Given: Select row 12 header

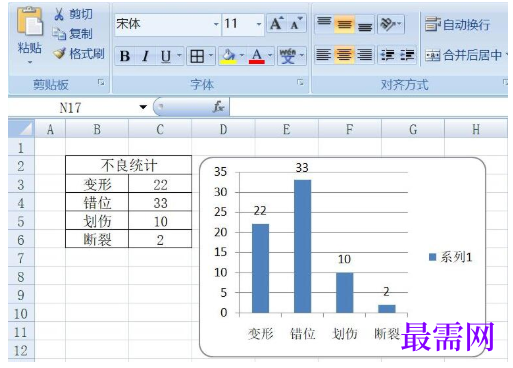Looking at the screenshot, I should click(21, 351).
